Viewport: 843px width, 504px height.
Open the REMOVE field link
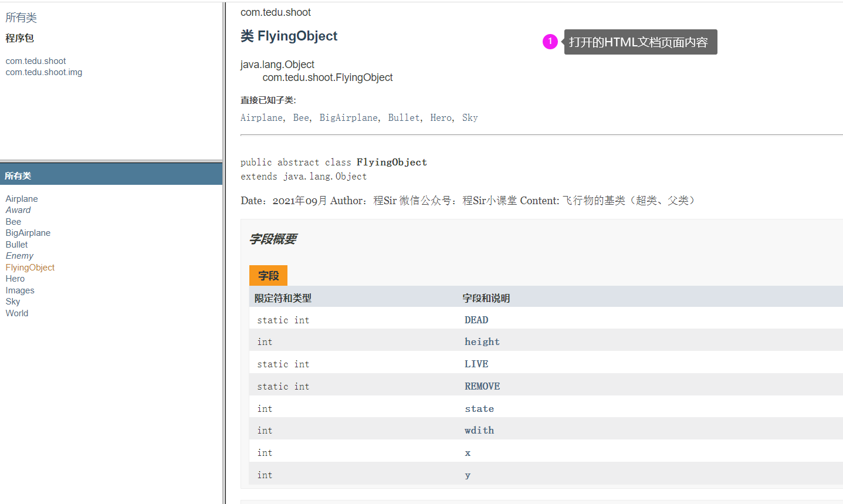click(482, 387)
